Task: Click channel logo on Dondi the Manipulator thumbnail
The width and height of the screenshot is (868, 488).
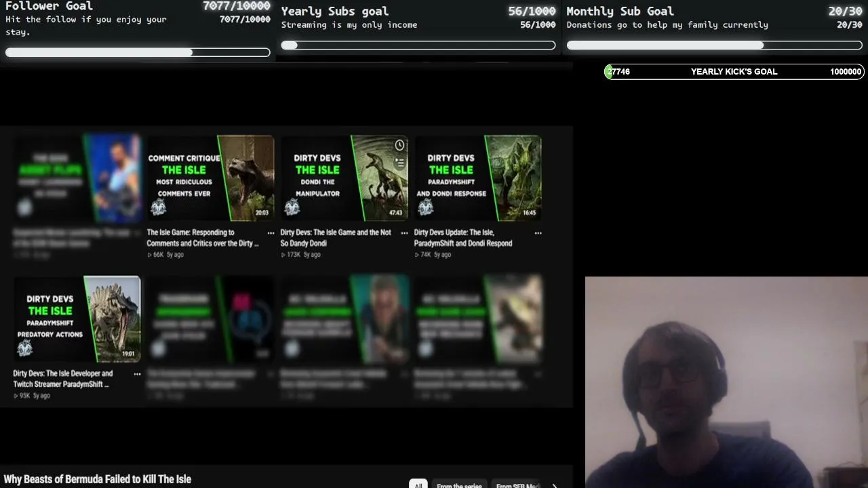Action: pos(292,207)
